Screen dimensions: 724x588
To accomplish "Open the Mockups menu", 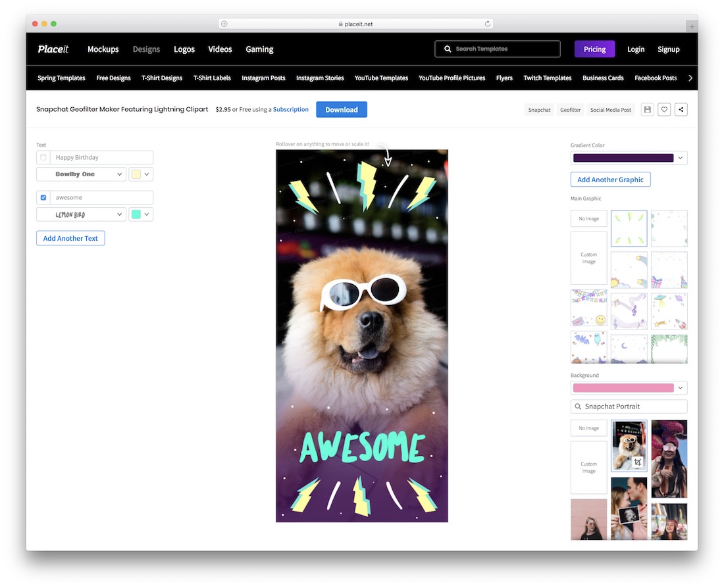I will pyautogui.click(x=103, y=49).
